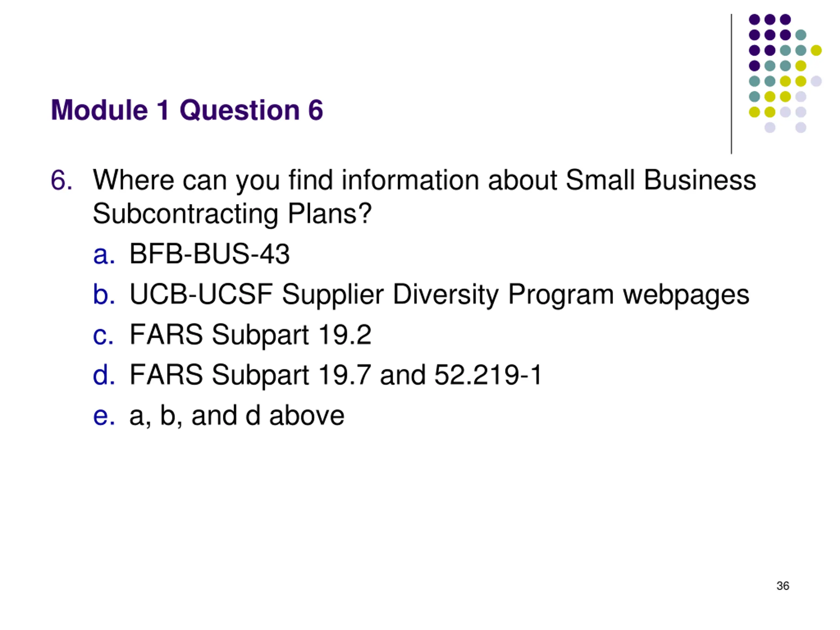The height and width of the screenshot is (630, 840).
Task: Click the text "Subcontracting Plans?"
Action: point(232,214)
